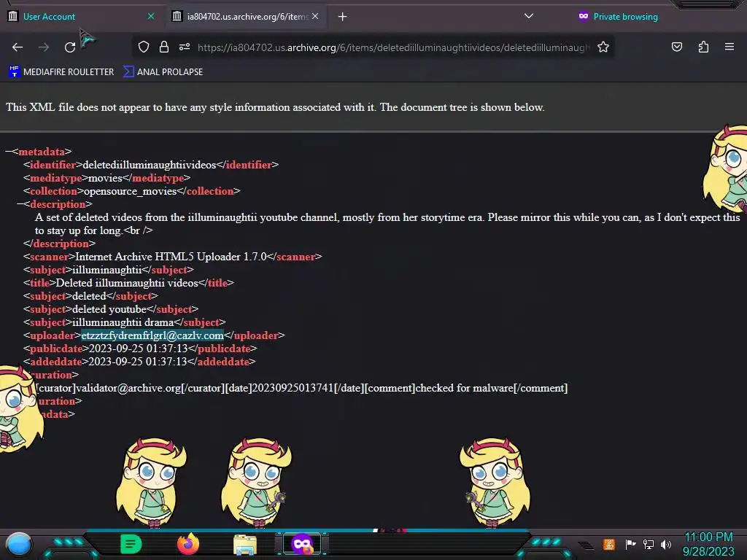Click the title text Deleted iilluminaughtii videos
747x560 pixels.
click(127, 283)
